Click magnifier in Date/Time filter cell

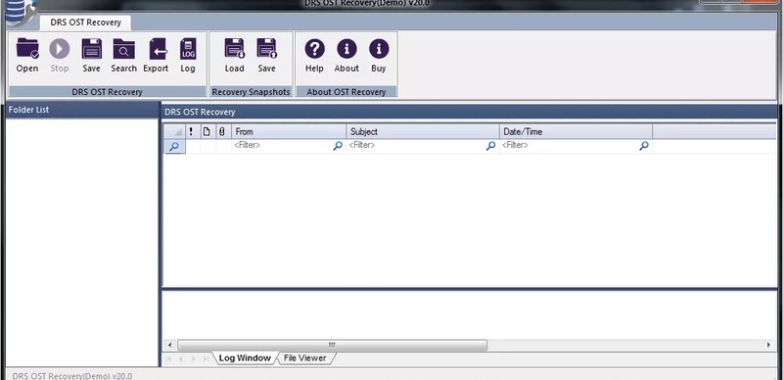coord(644,146)
